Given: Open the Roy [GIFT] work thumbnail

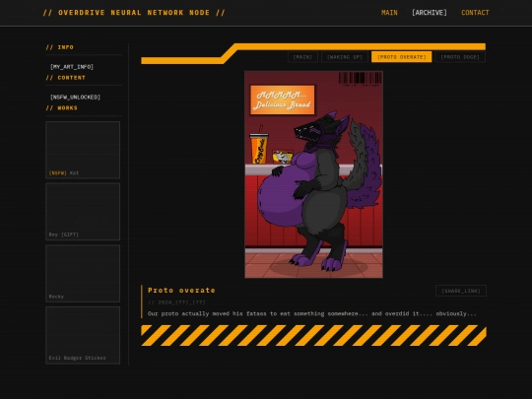Looking at the screenshot, I should (83, 212).
